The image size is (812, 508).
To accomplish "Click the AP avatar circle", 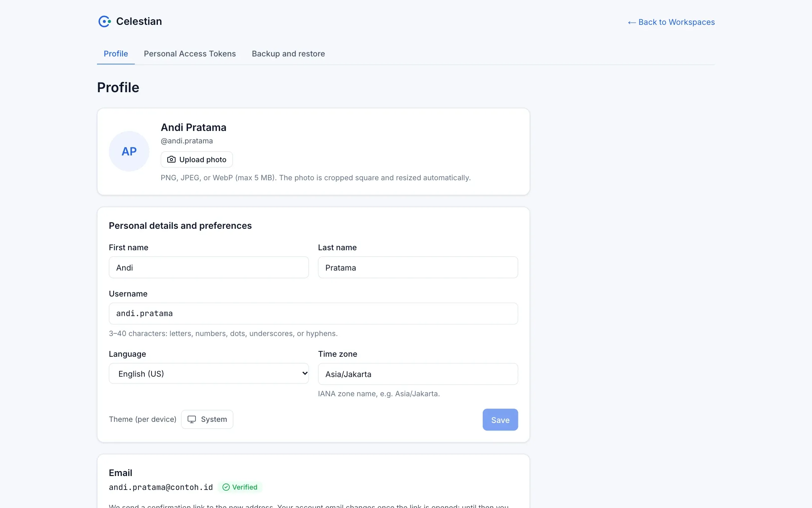I will click(x=129, y=151).
